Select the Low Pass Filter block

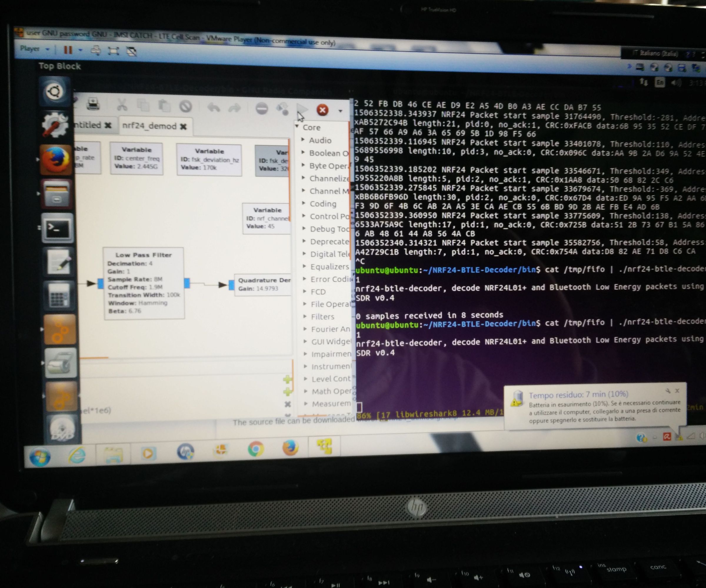[x=144, y=282]
